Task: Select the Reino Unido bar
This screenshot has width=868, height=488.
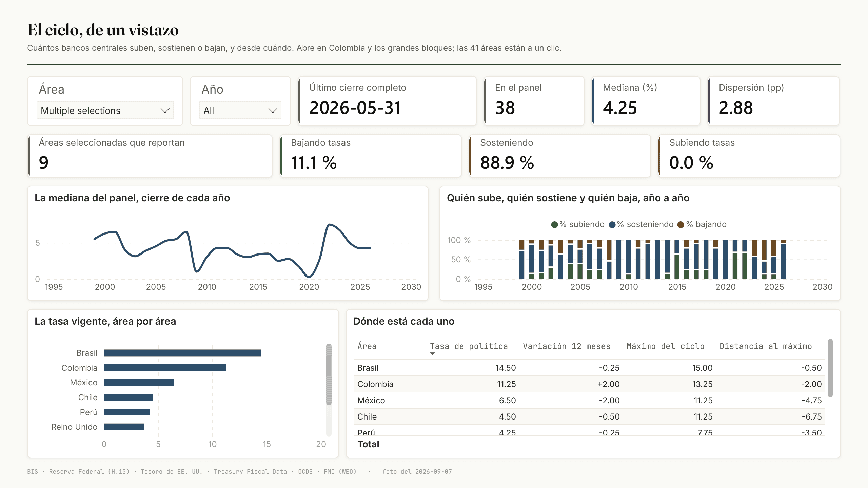Action: [x=124, y=427]
